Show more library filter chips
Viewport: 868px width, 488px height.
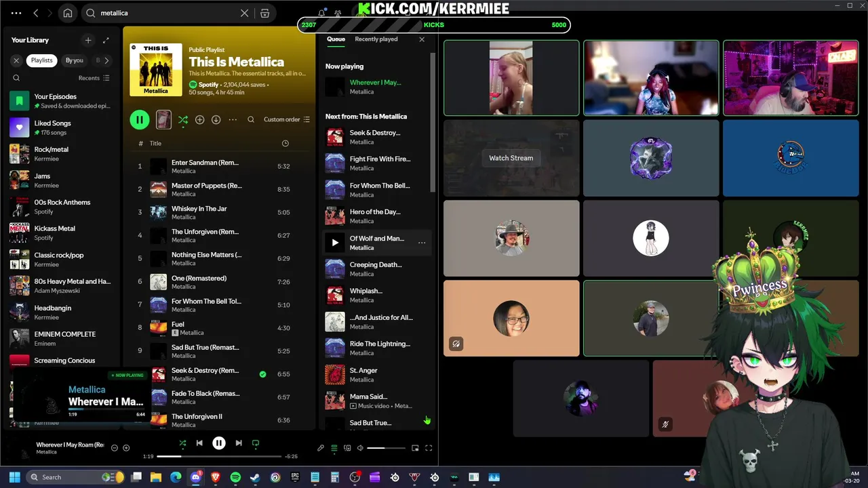(106, 60)
